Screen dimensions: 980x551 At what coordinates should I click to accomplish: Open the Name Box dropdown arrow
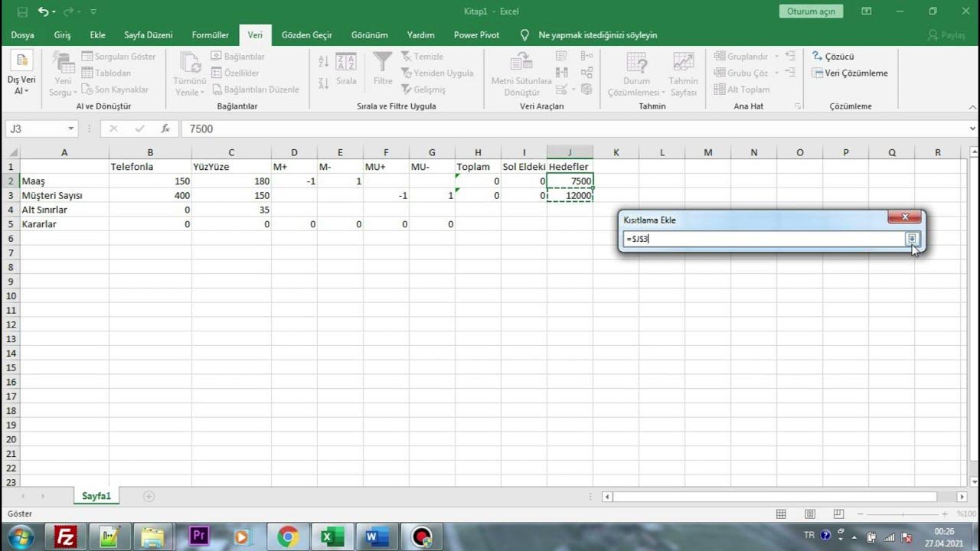coord(71,129)
